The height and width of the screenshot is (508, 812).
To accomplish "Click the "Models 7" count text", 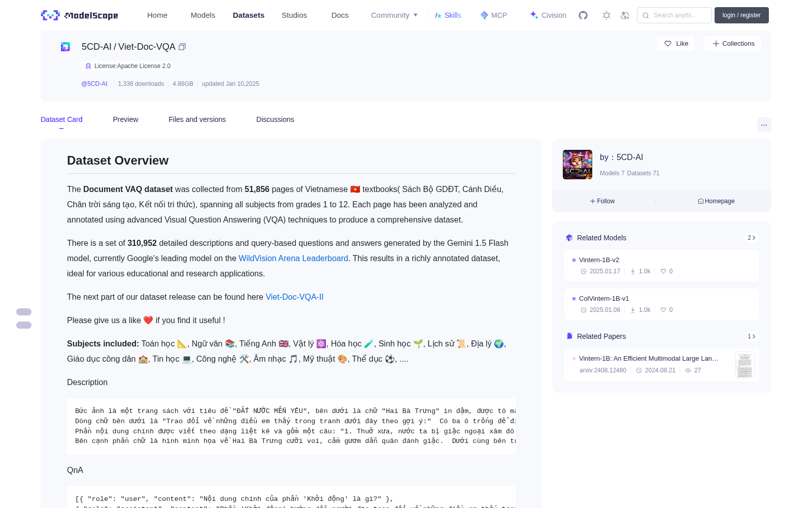I will [x=612, y=173].
